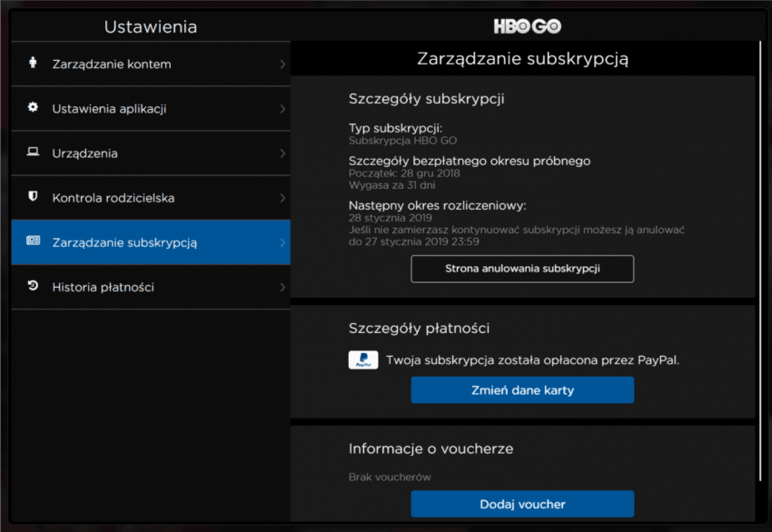Click the gear icon for Ustawienia aplikacji

(33, 107)
